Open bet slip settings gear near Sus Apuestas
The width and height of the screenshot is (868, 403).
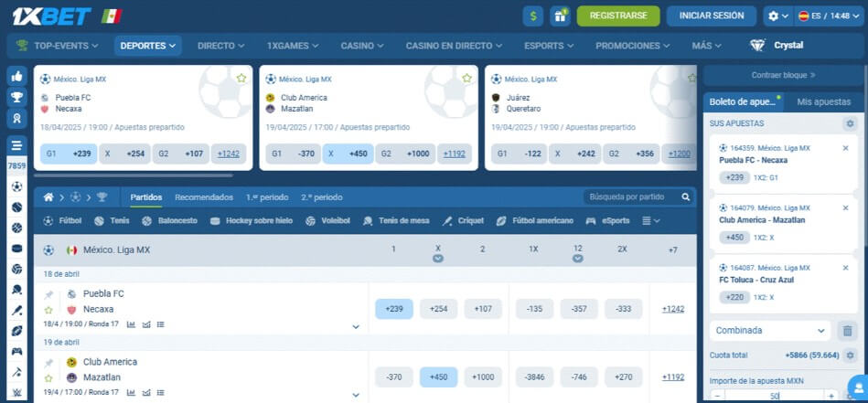[x=850, y=123]
